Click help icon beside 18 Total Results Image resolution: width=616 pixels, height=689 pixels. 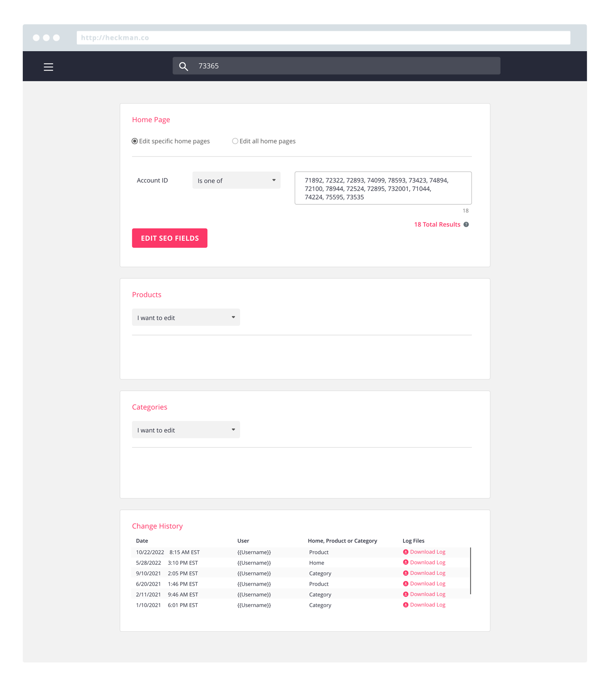tap(466, 225)
